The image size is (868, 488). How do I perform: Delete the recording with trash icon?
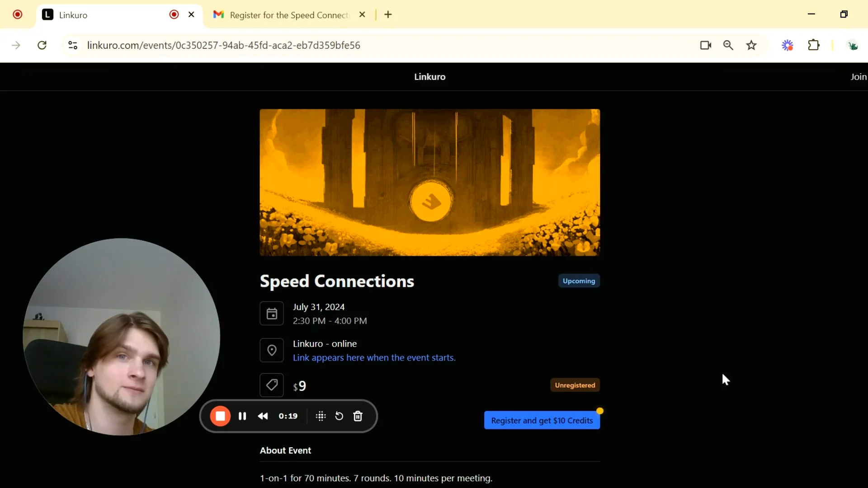click(x=358, y=416)
